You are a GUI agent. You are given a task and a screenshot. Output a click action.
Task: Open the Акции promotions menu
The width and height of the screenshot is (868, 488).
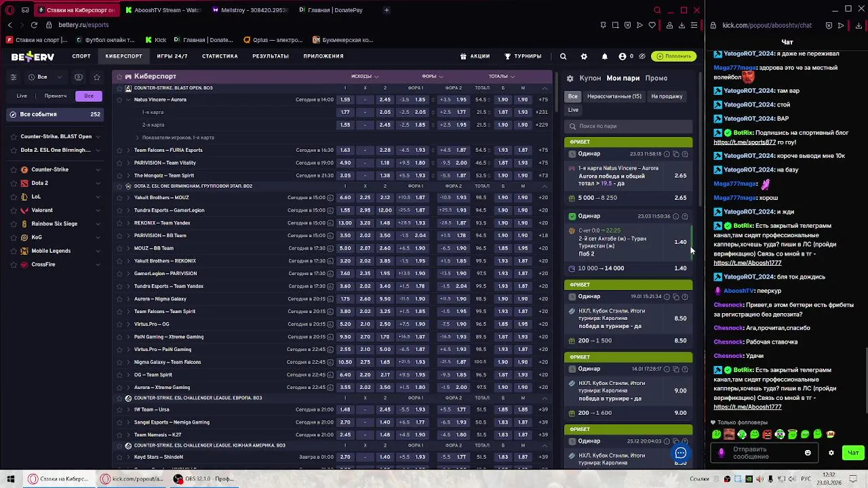(475, 56)
